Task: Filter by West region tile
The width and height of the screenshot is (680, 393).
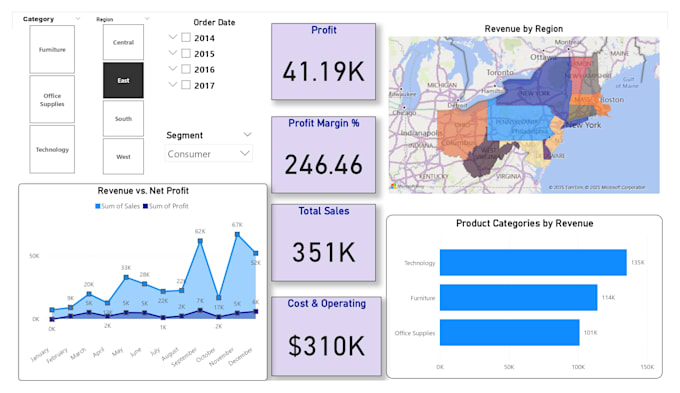Action: (x=123, y=157)
